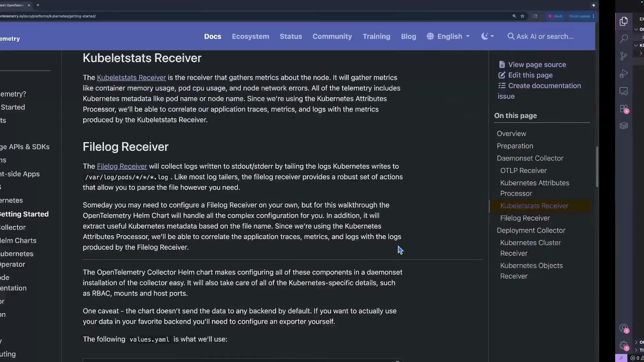The width and height of the screenshot is (644, 362).
Task: Open Remote Explorer in VS Code activity bar
Action: pos(624,91)
